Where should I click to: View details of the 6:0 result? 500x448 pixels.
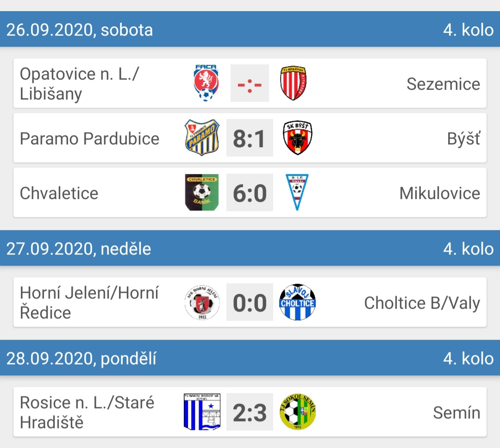pyautogui.click(x=250, y=192)
